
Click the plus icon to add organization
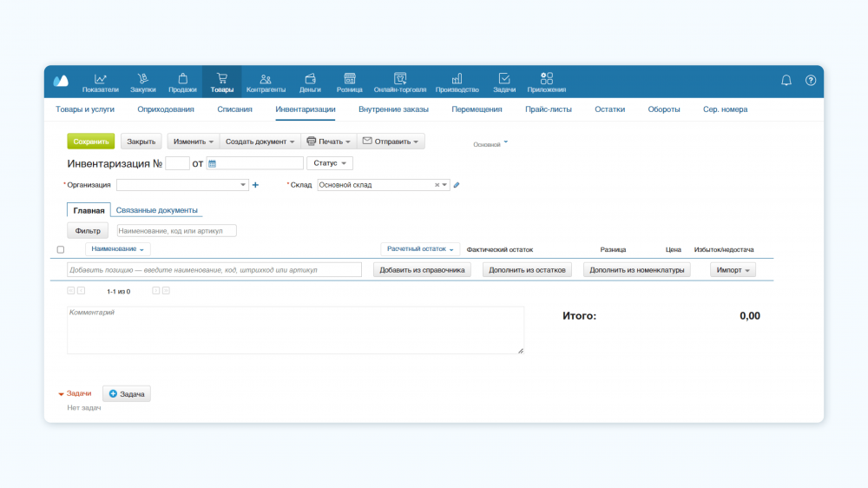[x=255, y=185]
